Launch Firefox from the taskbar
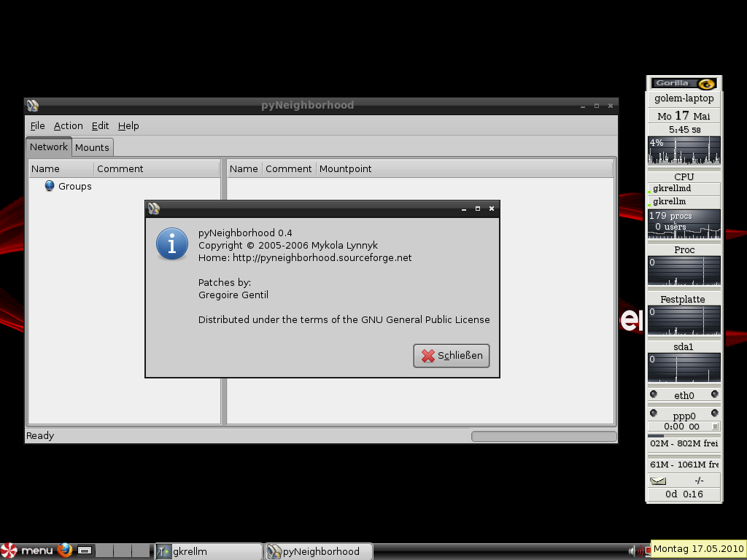The image size is (747, 560). coord(66,551)
